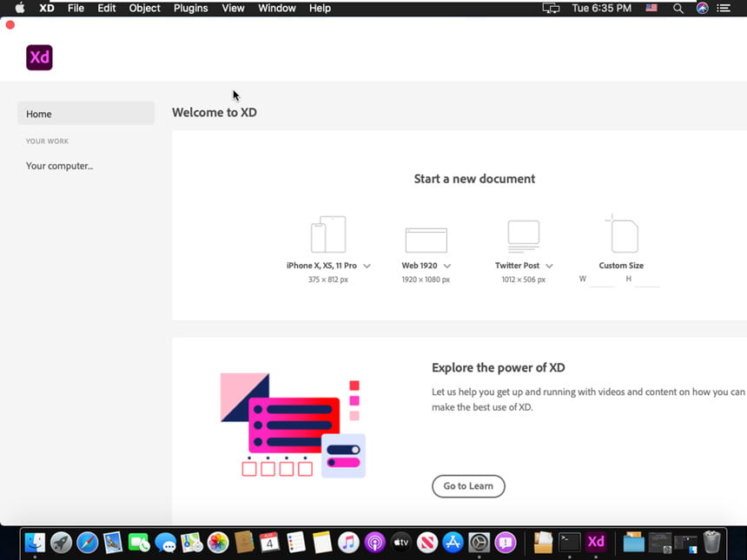Open Your computer... in sidebar
Image resolution: width=747 pixels, height=560 pixels.
(60, 166)
